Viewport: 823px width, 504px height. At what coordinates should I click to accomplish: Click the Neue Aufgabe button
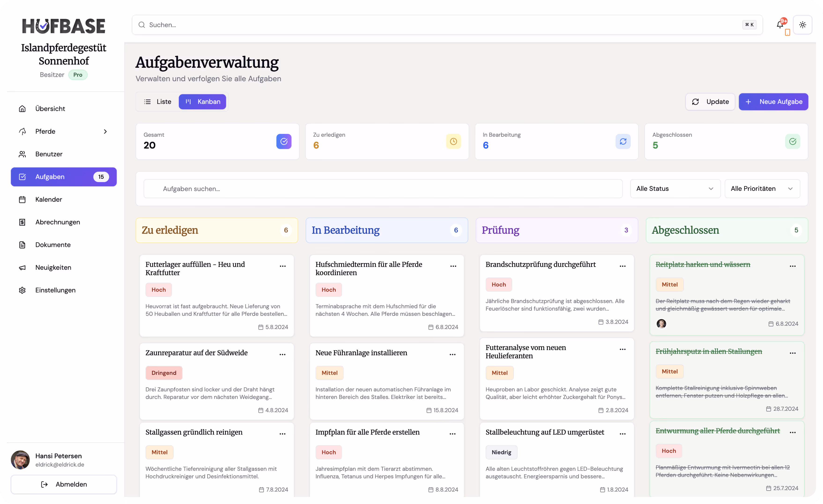773,102
